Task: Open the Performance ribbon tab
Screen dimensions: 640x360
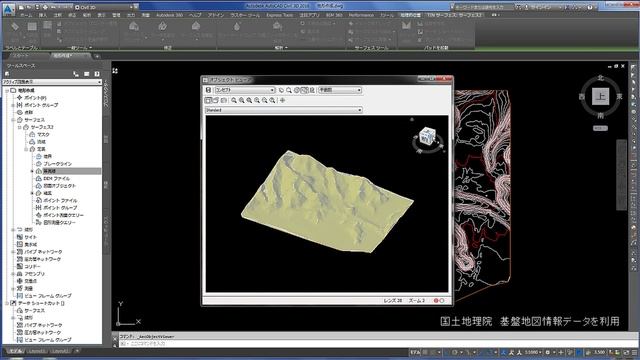Action: coord(361,15)
